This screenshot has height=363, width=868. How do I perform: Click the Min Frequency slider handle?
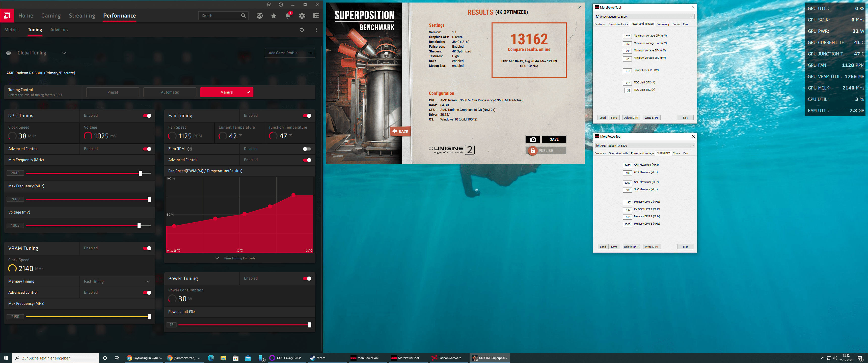coord(140,173)
